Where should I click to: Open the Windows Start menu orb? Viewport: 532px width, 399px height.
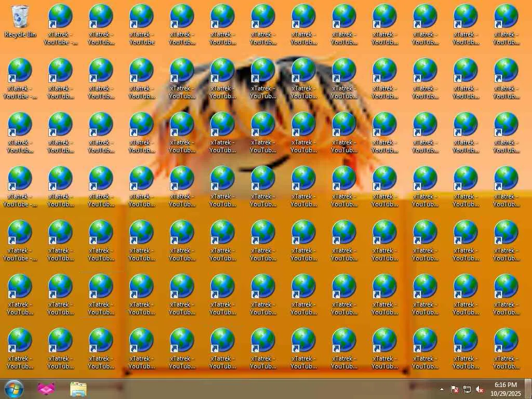tap(14, 389)
